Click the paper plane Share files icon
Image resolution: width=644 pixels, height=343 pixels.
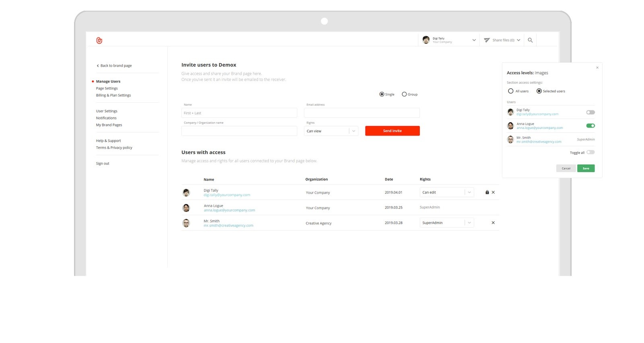click(487, 40)
